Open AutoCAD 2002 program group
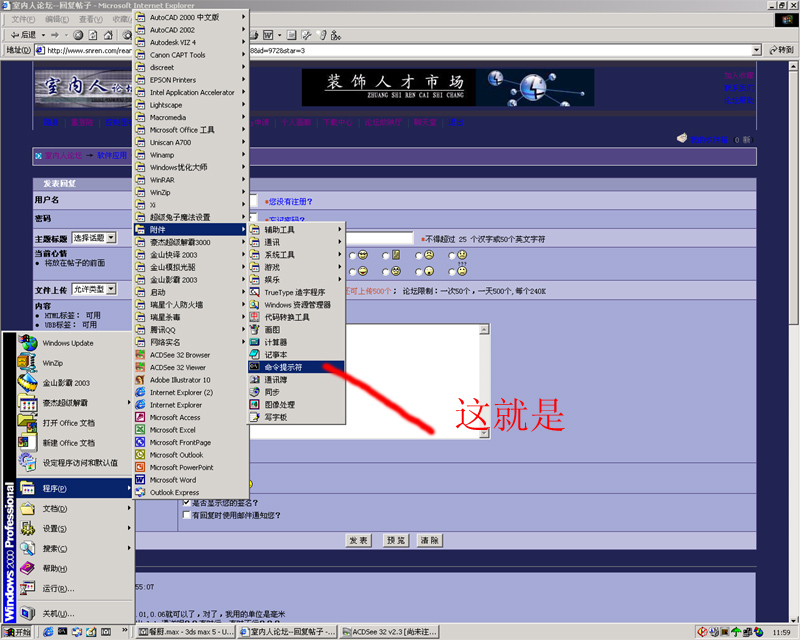 tap(191, 30)
